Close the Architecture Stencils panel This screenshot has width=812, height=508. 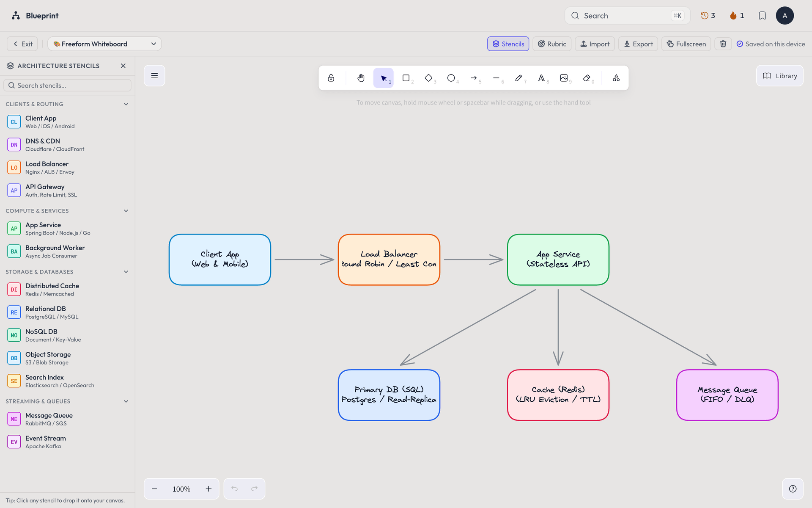(123, 66)
